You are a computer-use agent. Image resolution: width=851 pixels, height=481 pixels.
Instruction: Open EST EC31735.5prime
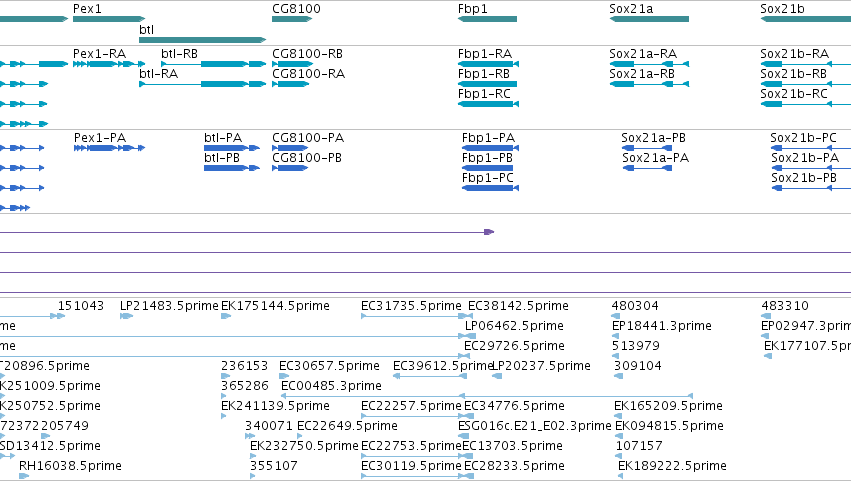point(411,306)
